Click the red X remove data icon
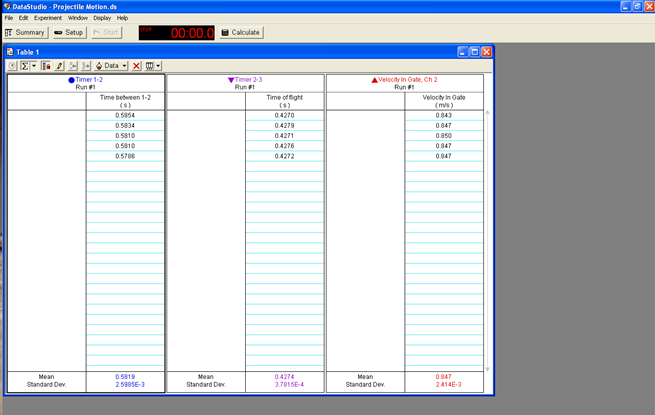Image resolution: width=655 pixels, height=415 pixels. pyautogui.click(x=137, y=66)
